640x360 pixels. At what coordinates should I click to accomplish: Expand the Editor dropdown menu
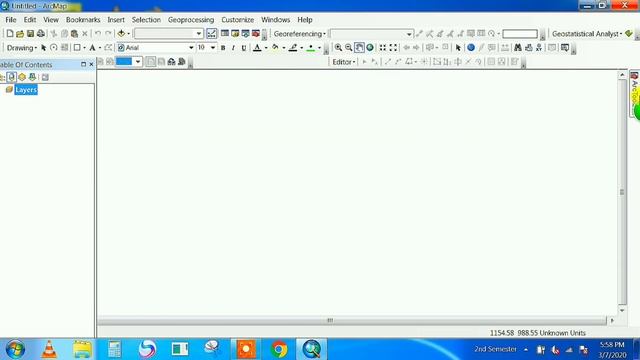[344, 62]
